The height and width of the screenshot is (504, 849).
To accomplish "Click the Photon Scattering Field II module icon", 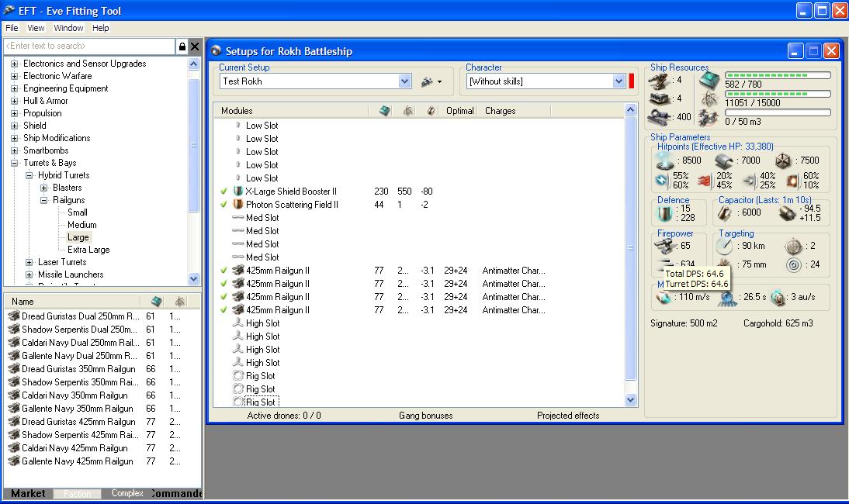I will click(237, 205).
